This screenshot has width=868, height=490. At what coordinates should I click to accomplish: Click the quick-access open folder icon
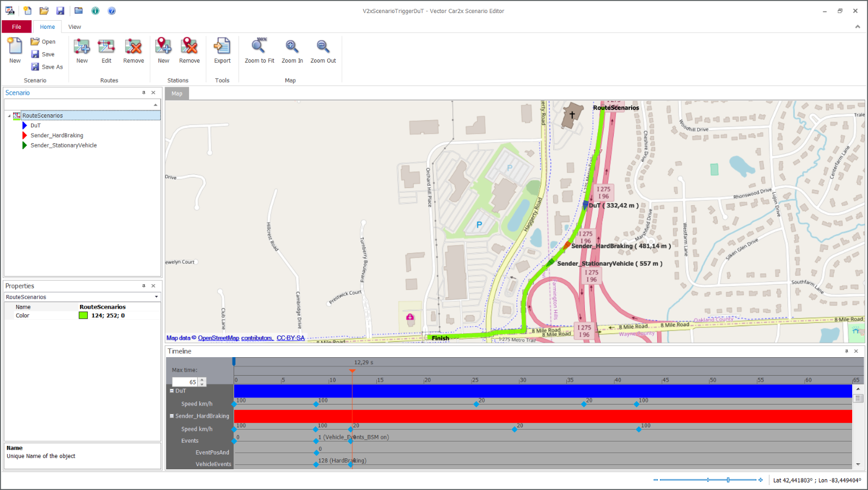[x=44, y=10]
